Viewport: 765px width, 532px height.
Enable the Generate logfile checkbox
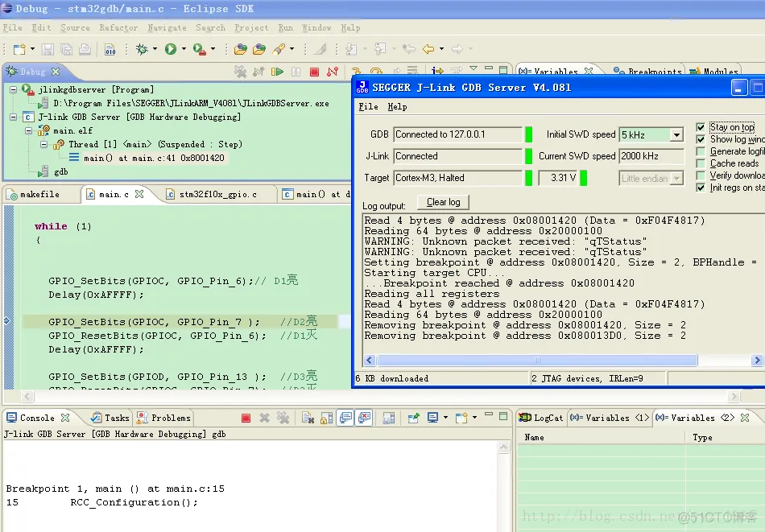[x=701, y=151]
